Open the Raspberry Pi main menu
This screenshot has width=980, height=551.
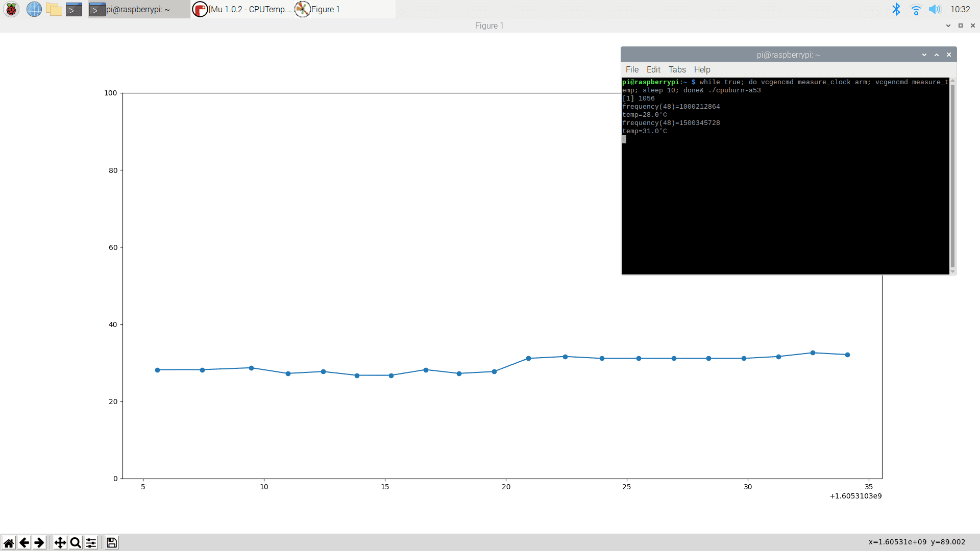pos(11,9)
